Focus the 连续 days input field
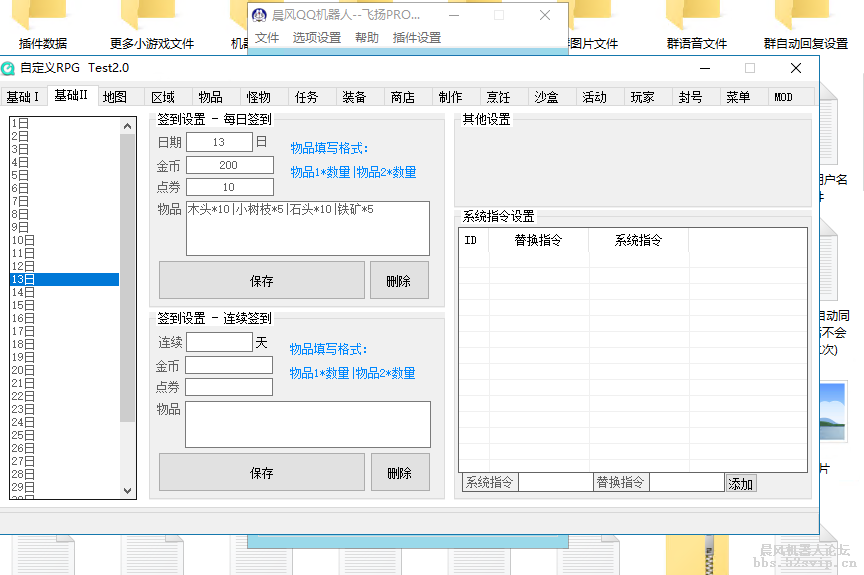This screenshot has height=575, width=864. coord(219,342)
